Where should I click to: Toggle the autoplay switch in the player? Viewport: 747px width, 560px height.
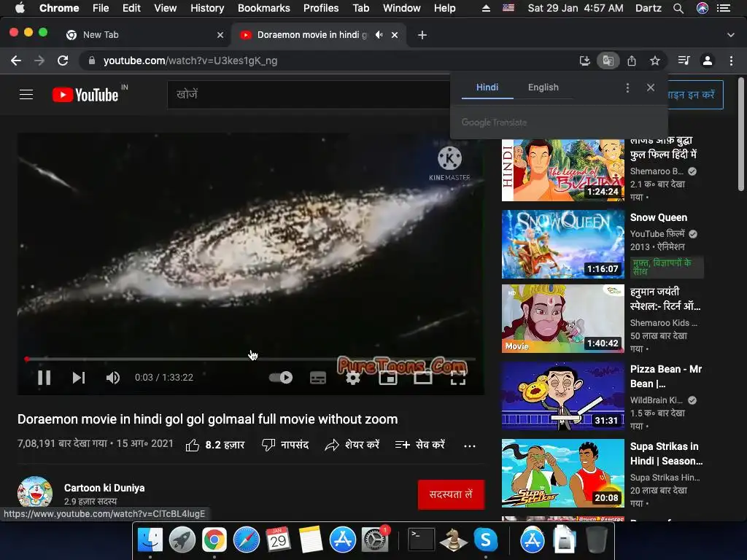(281, 378)
